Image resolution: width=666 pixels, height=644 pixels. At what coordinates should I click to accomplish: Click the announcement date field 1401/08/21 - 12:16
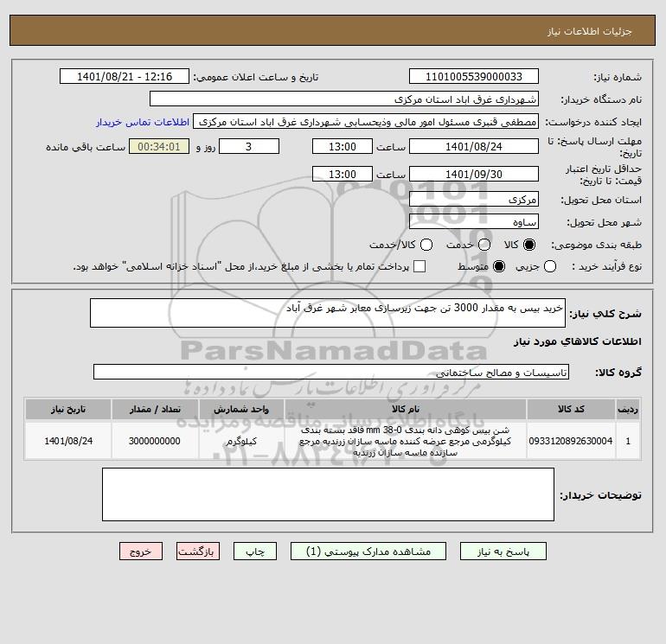tap(125, 76)
